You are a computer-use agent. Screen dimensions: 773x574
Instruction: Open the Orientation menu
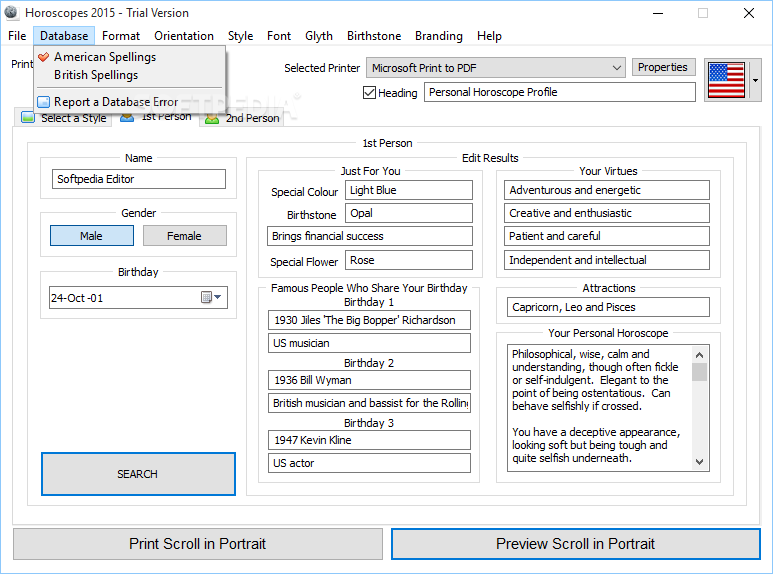[x=184, y=36]
